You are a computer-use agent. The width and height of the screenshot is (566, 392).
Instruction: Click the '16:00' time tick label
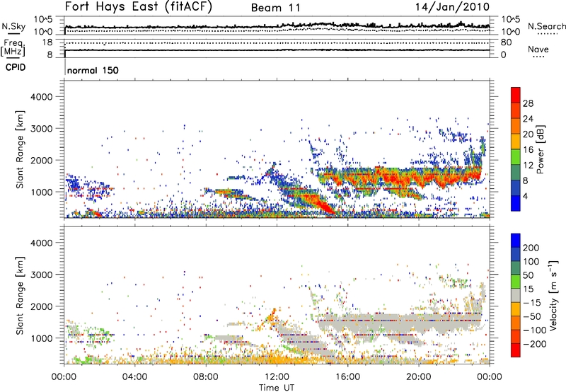click(347, 376)
